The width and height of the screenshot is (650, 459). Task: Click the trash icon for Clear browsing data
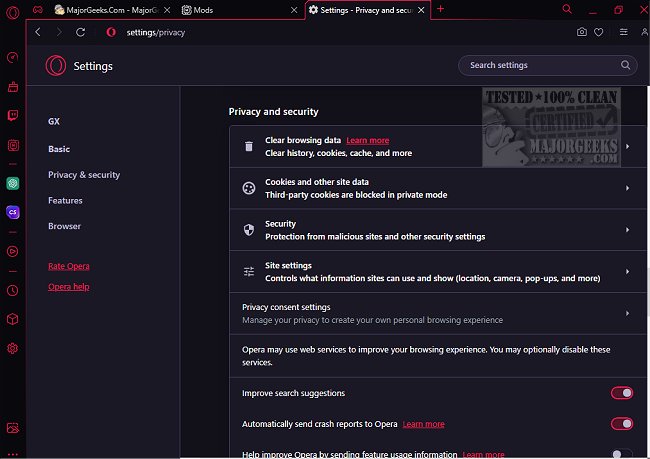[x=249, y=146]
